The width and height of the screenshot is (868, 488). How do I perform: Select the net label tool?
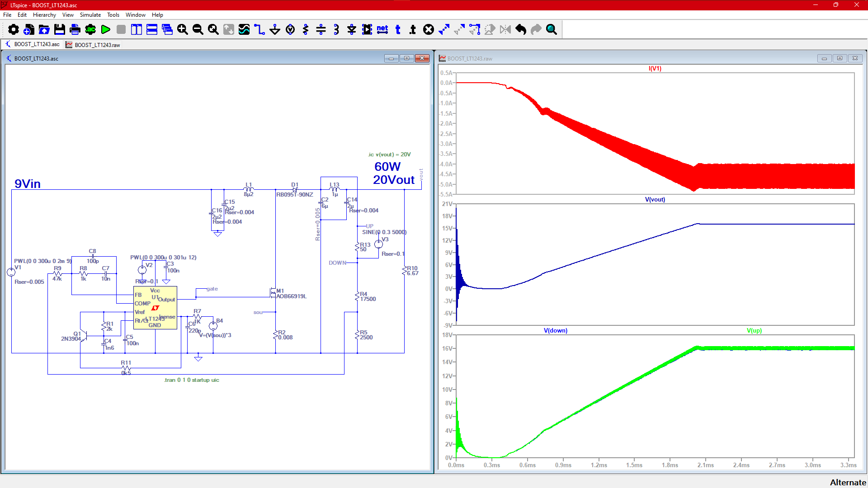[x=382, y=30]
